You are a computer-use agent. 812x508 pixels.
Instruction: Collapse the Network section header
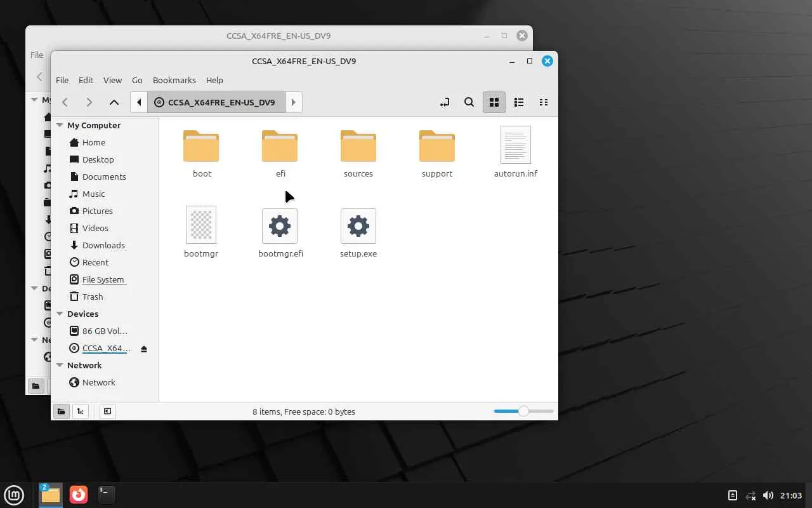pyautogui.click(x=60, y=366)
